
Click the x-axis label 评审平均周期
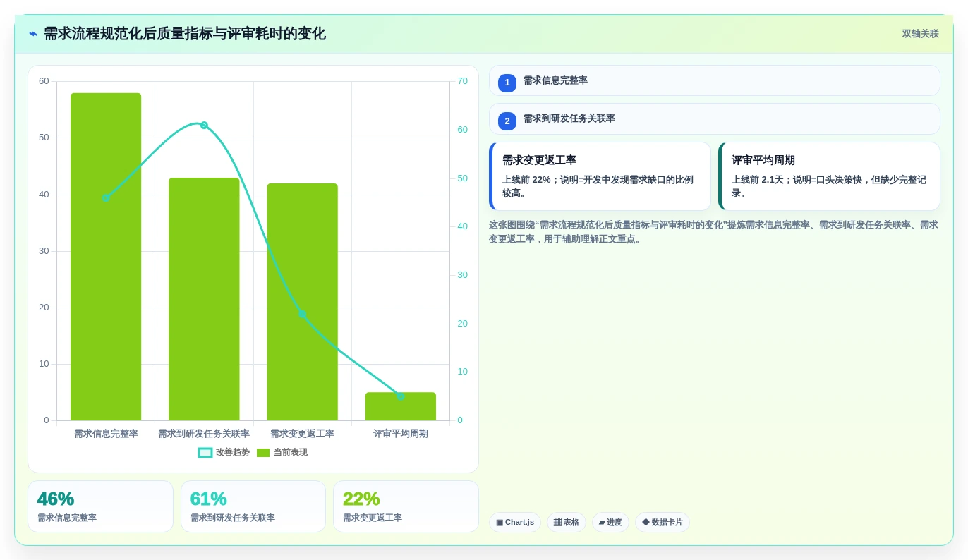click(x=400, y=434)
